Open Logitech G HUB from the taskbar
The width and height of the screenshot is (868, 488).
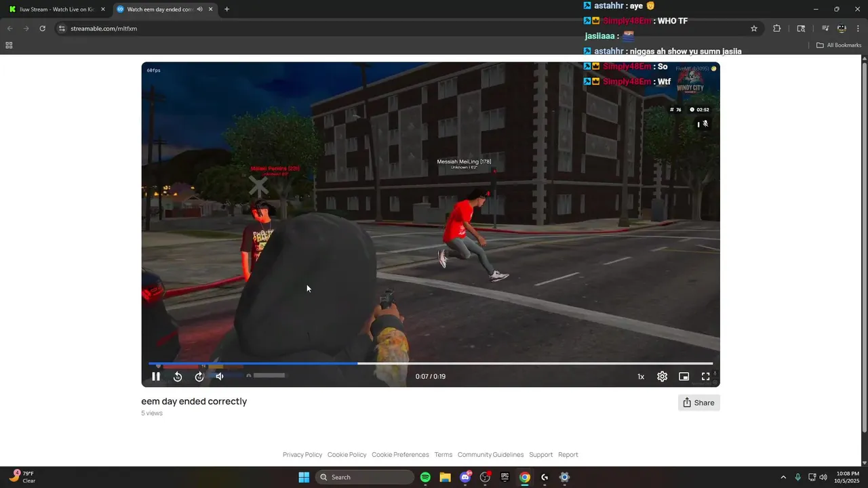[x=545, y=477]
